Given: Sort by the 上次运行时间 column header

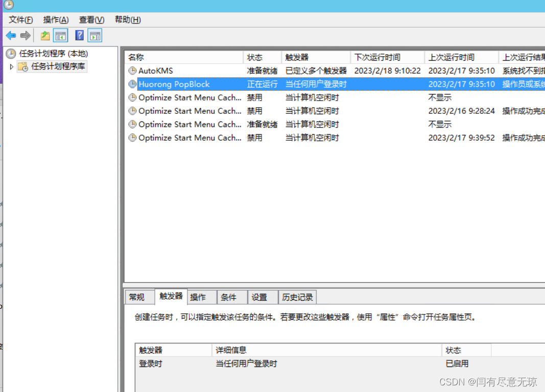Looking at the screenshot, I should (x=462, y=57).
